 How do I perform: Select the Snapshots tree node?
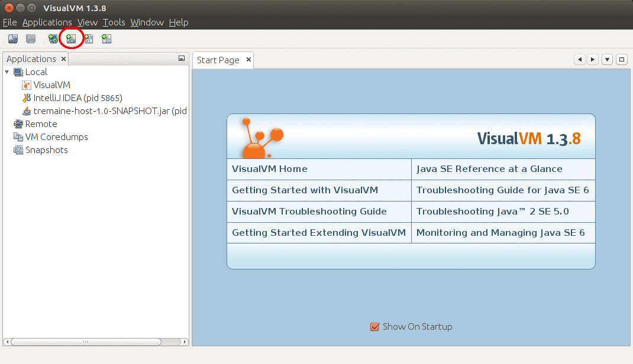46,150
